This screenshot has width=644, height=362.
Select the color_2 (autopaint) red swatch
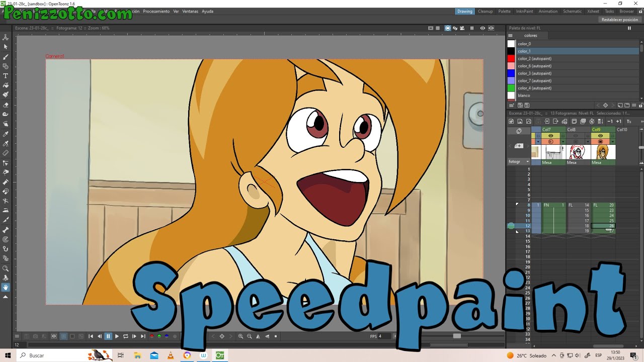click(x=511, y=58)
